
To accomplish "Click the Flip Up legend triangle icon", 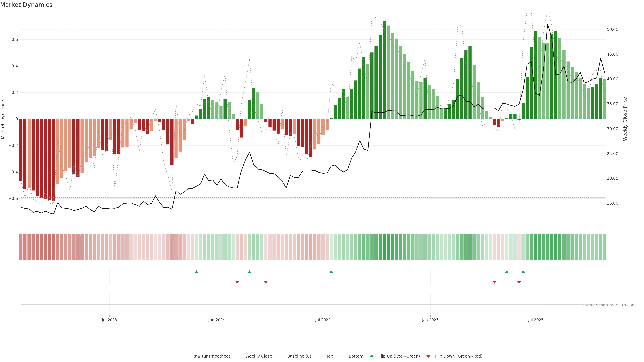I will pyautogui.click(x=372, y=356).
